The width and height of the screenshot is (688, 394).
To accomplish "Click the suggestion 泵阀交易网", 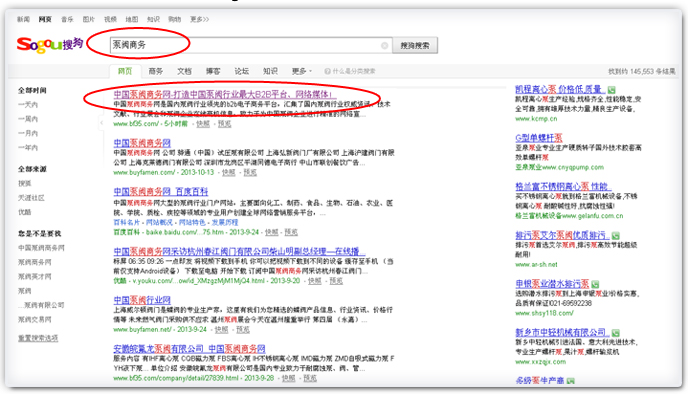I will 35,319.
